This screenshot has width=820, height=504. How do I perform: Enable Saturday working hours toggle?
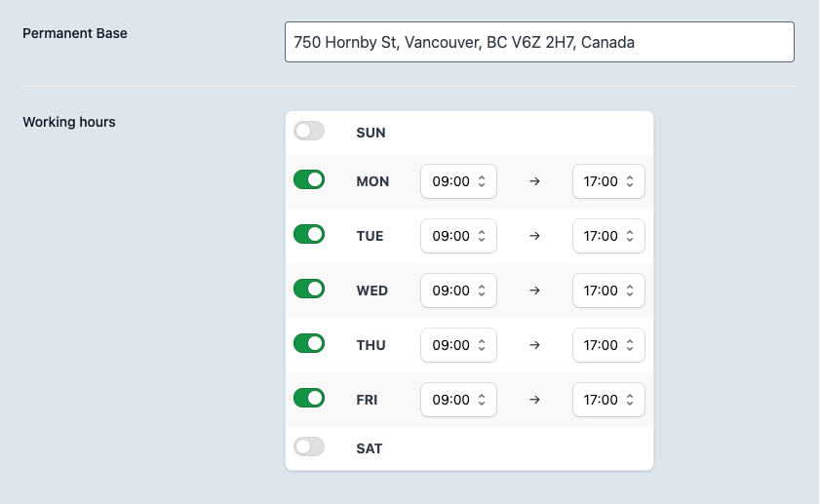pos(309,447)
